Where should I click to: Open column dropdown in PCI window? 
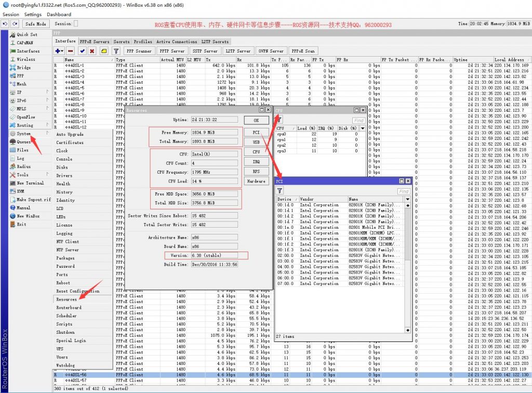tap(407, 199)
